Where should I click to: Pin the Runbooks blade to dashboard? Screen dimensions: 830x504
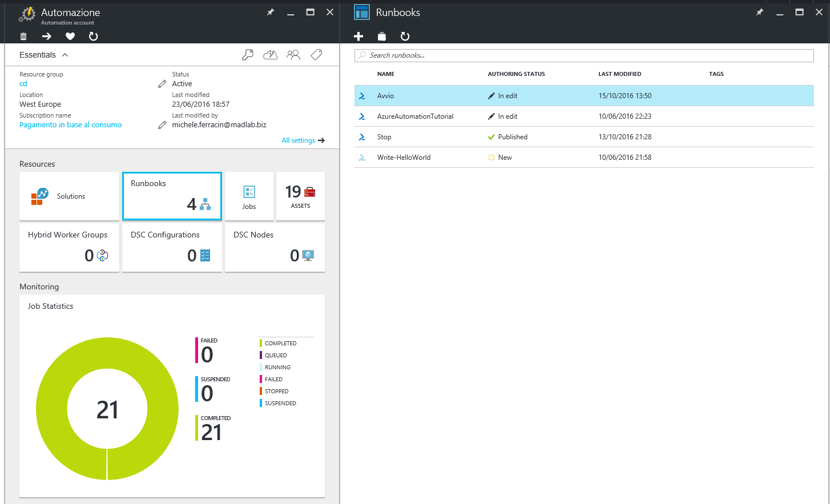(759, 12)
